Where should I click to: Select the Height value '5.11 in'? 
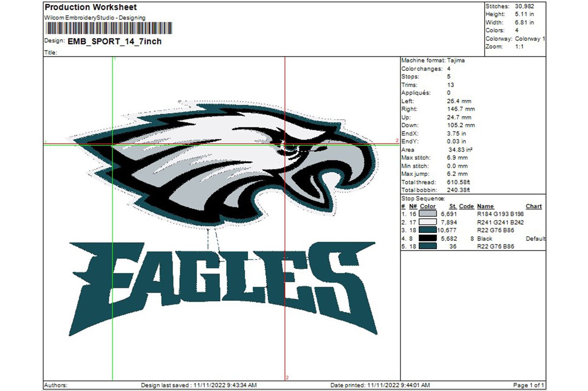tap(524, 14)
